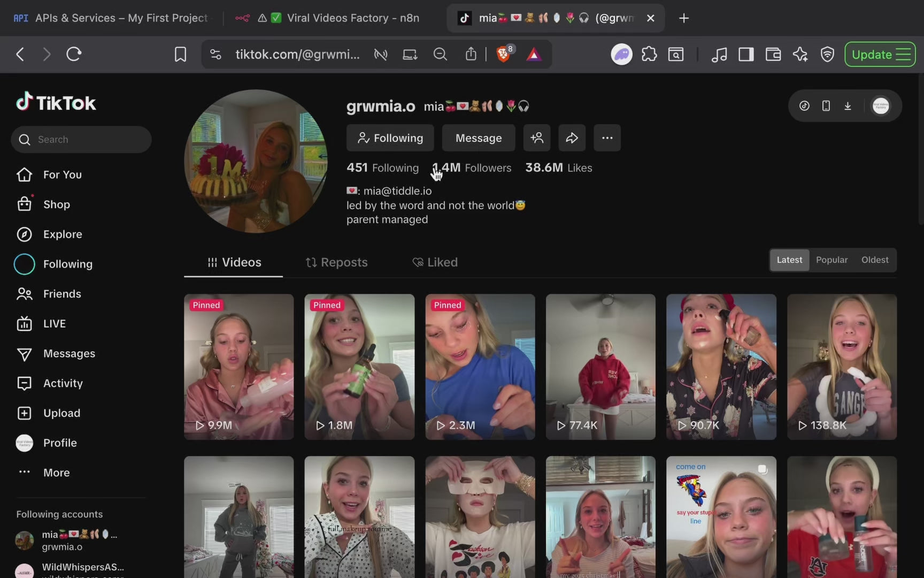Viewport: 924px width, 578px height.
Task: Open the three-dots profile options menu
Action: click(607, 138)
